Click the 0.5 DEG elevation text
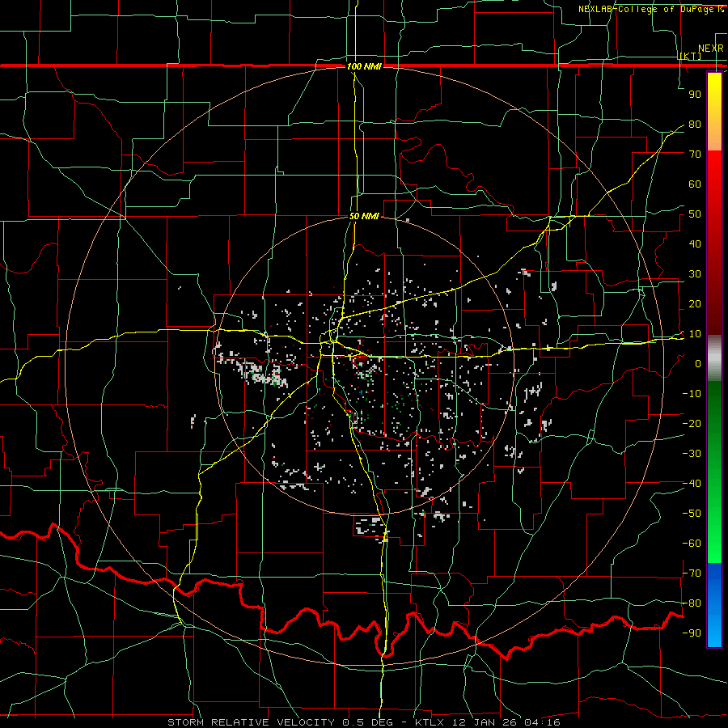Viewport: 728px width, 728px height. tap(367, 722)
